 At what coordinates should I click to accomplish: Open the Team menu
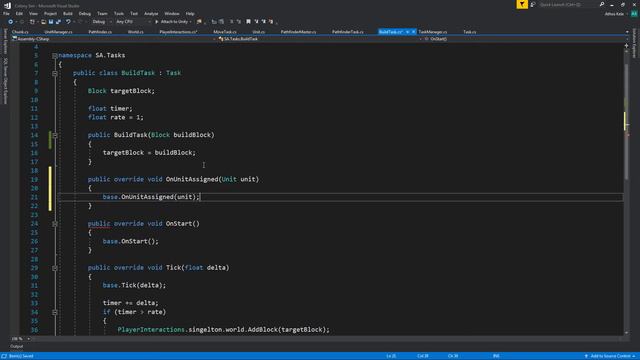point(102,13)
